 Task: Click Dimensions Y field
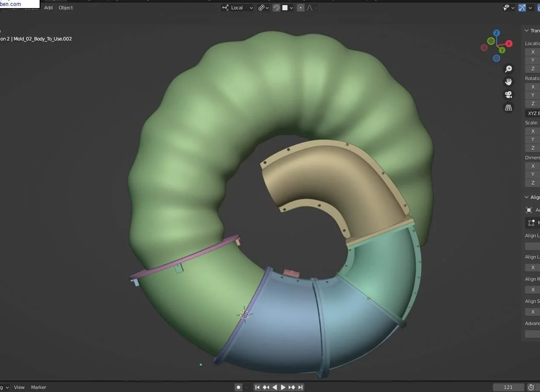[x=532, y=174]
